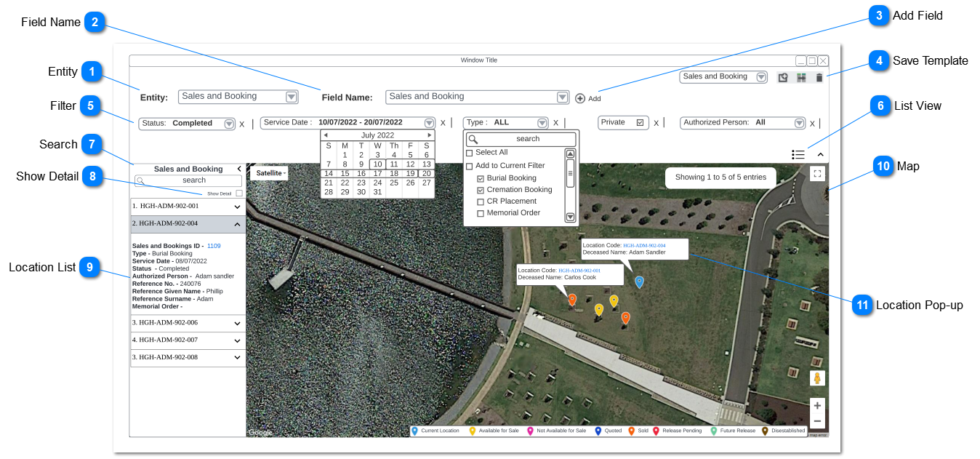Screen dimensions: 980x459
Task: Open the template Sales and Booking dropdown
Action: (761, 76)
